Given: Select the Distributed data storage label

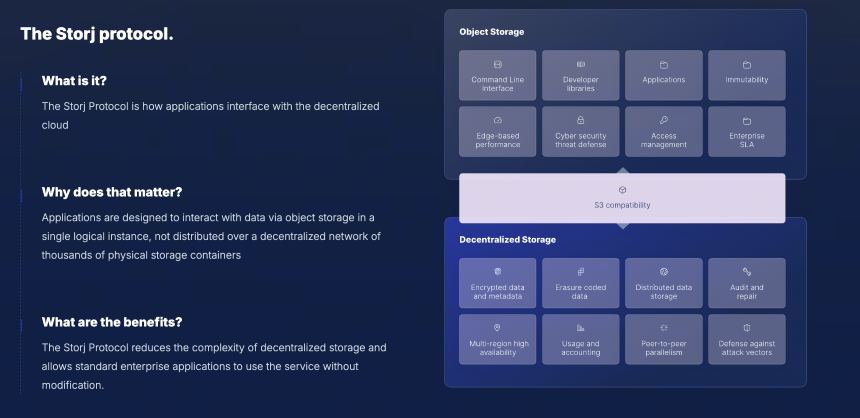Looking at the screenshot, I should pyautogui.click(x=664, y=292).
